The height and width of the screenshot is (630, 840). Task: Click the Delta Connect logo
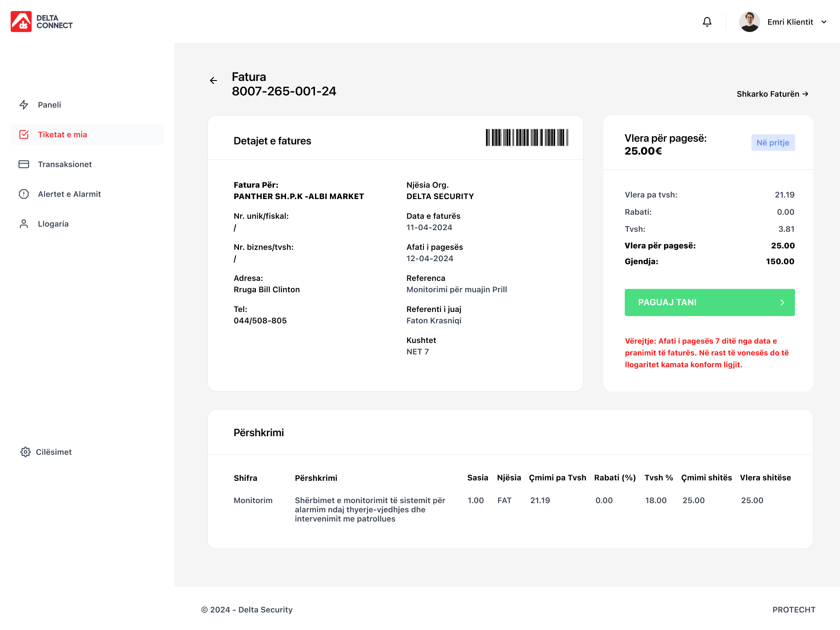(42, 22)
